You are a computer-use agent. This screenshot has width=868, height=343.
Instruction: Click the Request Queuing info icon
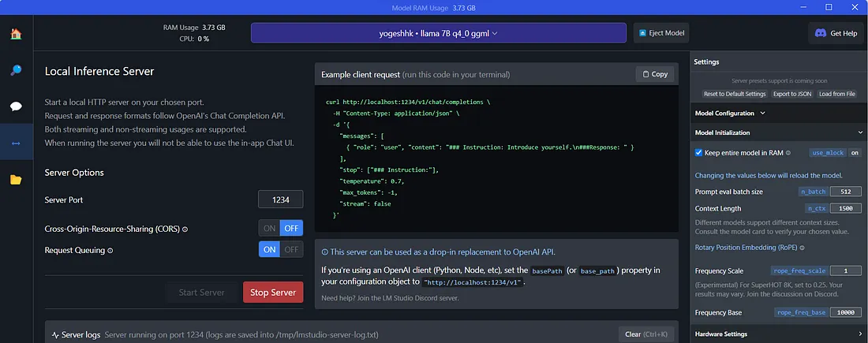pos(110,250)
